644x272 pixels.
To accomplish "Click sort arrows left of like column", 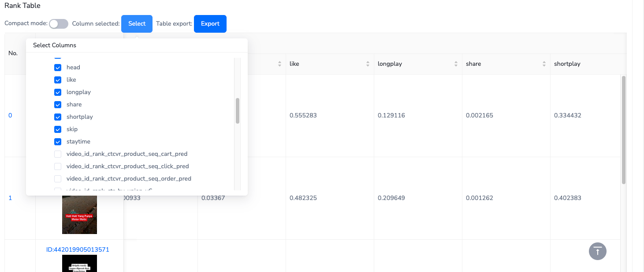I will pyautogui.click(x=279, y=64).
